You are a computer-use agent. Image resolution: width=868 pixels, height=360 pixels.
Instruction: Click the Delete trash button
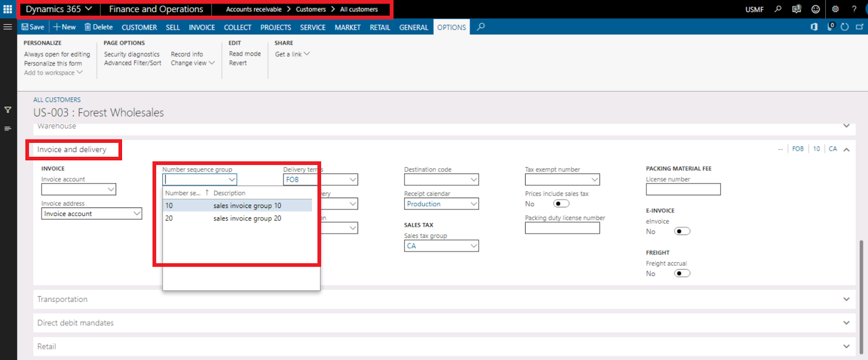99,27
